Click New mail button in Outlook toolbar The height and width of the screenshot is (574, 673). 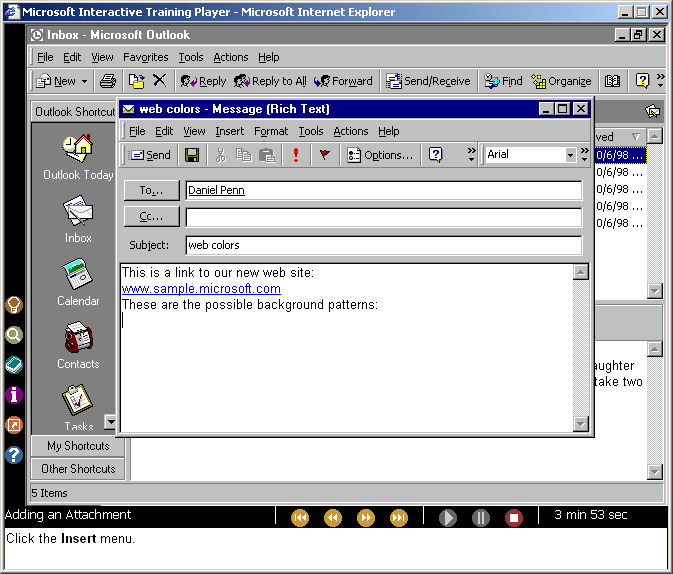tap(56, 81)
